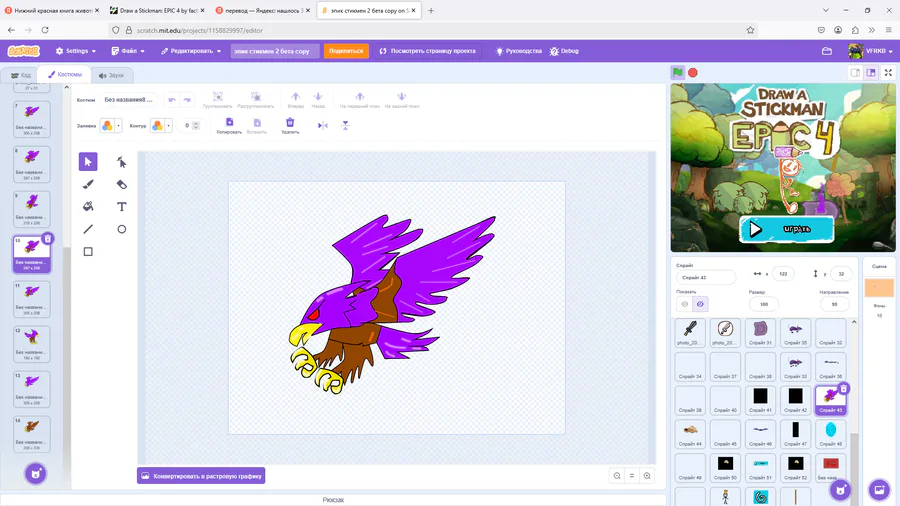Viewport: 900px width, 506px height.
Task: Delete Спрайт 43 with its trash badge
Action: coord(843,388)
